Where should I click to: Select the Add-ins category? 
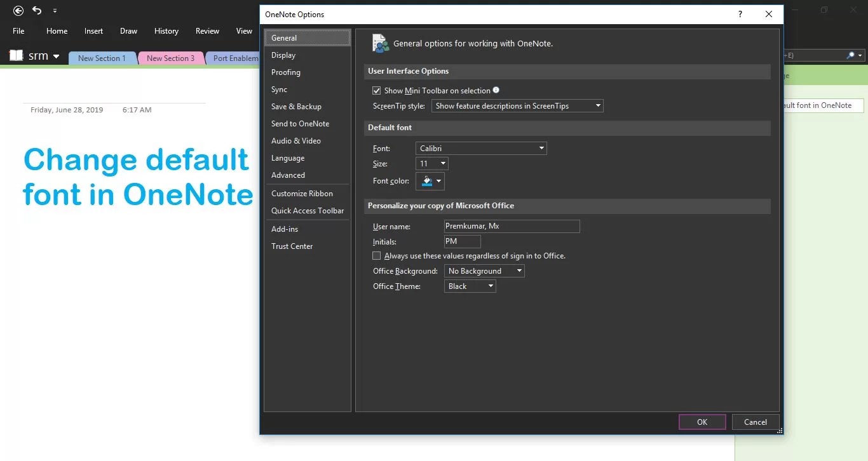308,229
